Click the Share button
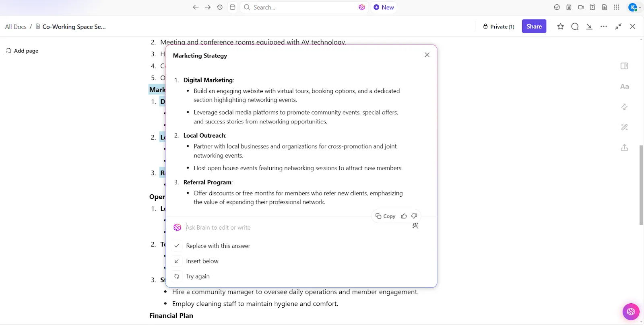 (534, 27)
